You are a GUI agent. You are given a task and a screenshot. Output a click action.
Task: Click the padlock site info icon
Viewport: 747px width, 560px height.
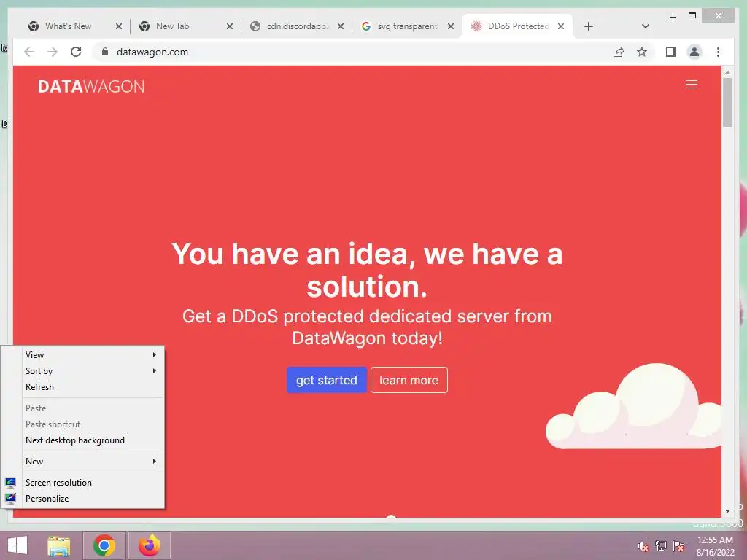pos(105,52)
